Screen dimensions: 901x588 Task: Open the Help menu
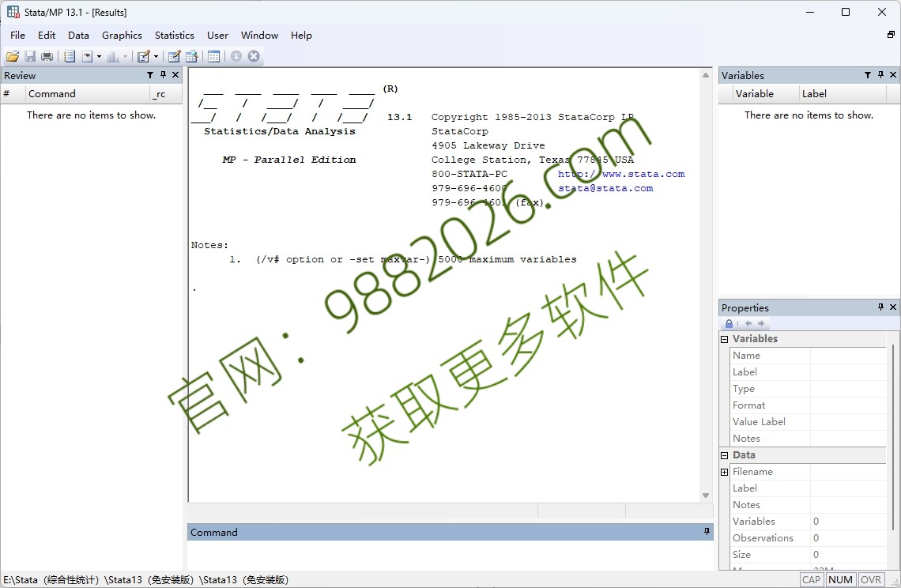point(301,35)
